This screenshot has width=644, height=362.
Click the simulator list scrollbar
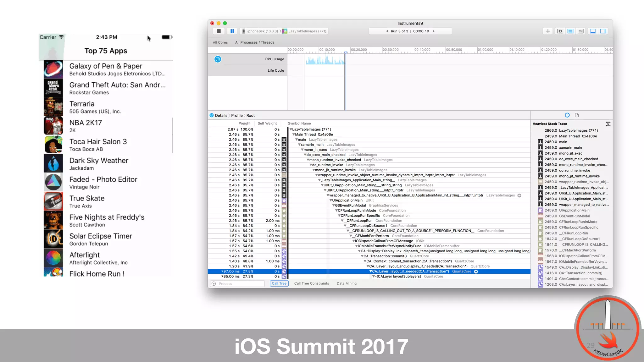[x=173, y=136]
